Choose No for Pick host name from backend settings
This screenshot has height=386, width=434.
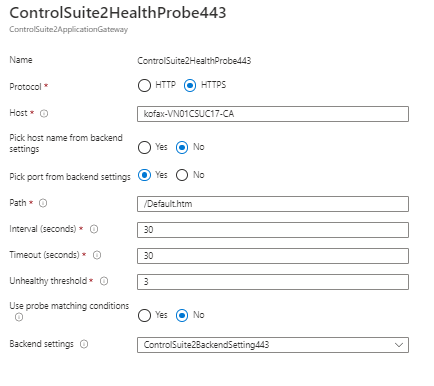pos(182,147)
